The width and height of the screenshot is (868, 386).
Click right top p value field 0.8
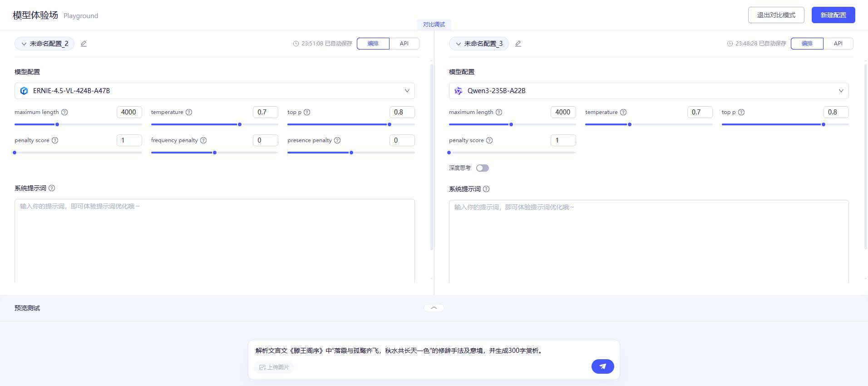[836, 112]
